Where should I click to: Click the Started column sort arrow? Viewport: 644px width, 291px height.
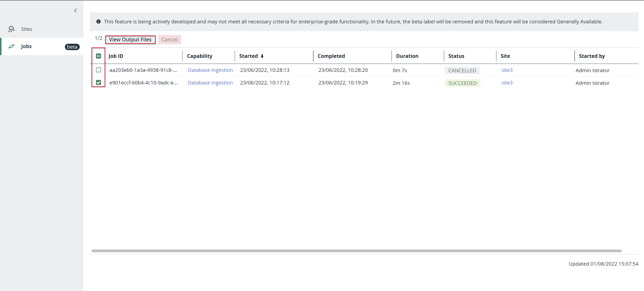(x=262, y=56)
